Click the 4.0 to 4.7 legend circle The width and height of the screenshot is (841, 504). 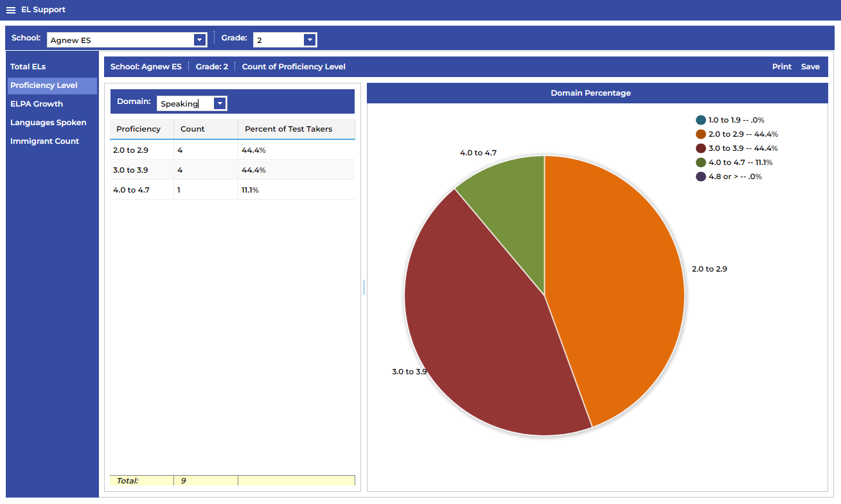701,162
